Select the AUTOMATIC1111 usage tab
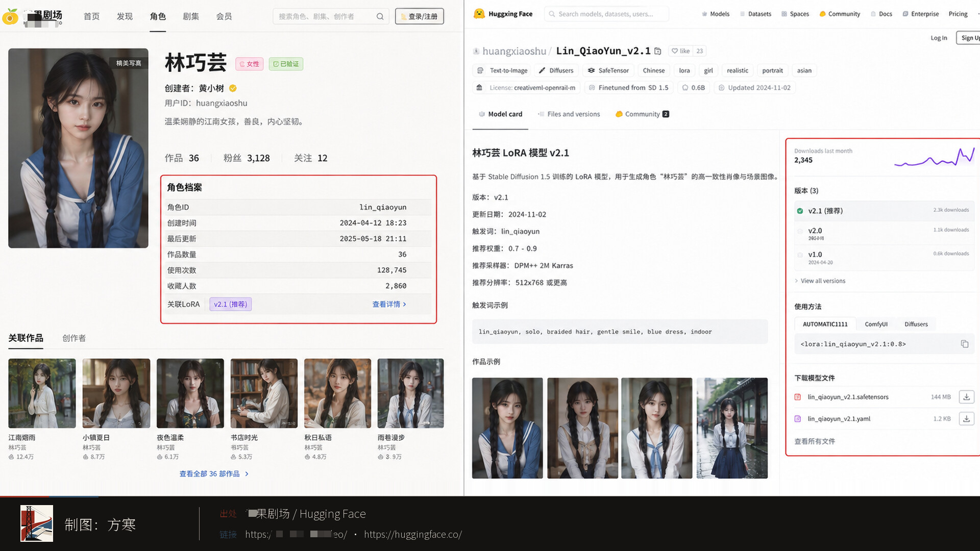Image resolution: width=980 pixels, height=551 pixels. click(x=825, y=324)
